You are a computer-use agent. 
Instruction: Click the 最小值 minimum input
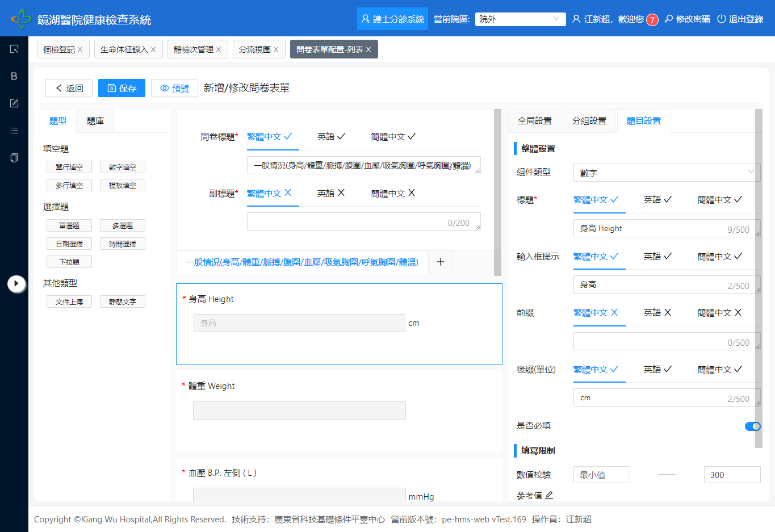(602, 475)
